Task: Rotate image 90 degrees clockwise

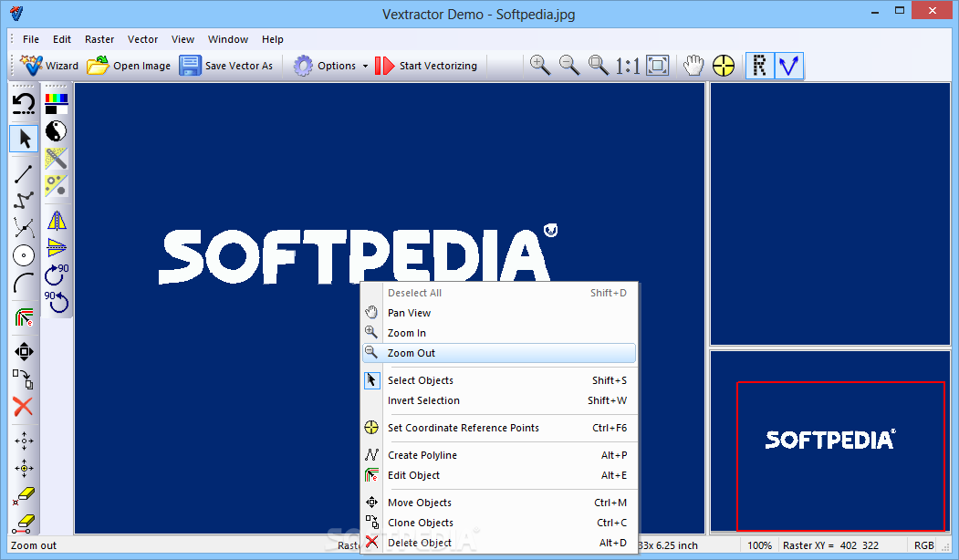Action: (57, 275)
